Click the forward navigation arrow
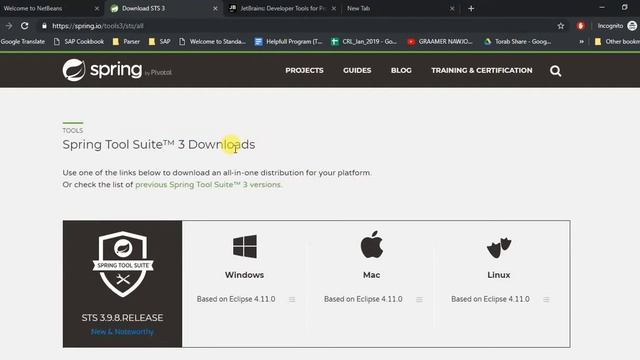The width and height of the screenshot is (640, 360). point(9,26)
